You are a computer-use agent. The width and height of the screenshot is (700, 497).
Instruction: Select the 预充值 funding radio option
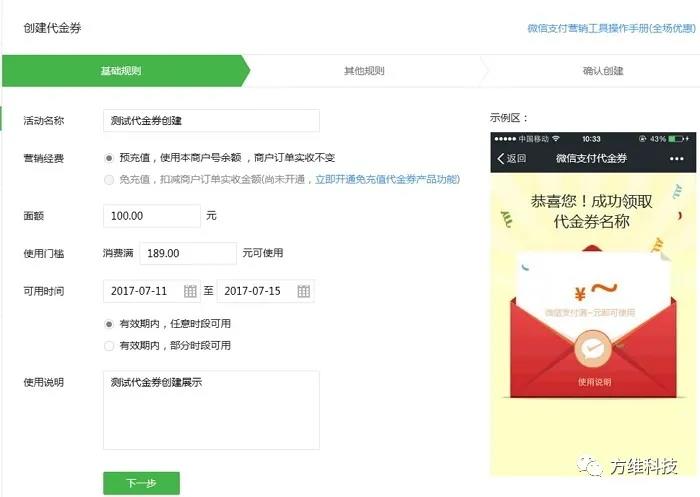pyautogui.click(x=109, y=158)
